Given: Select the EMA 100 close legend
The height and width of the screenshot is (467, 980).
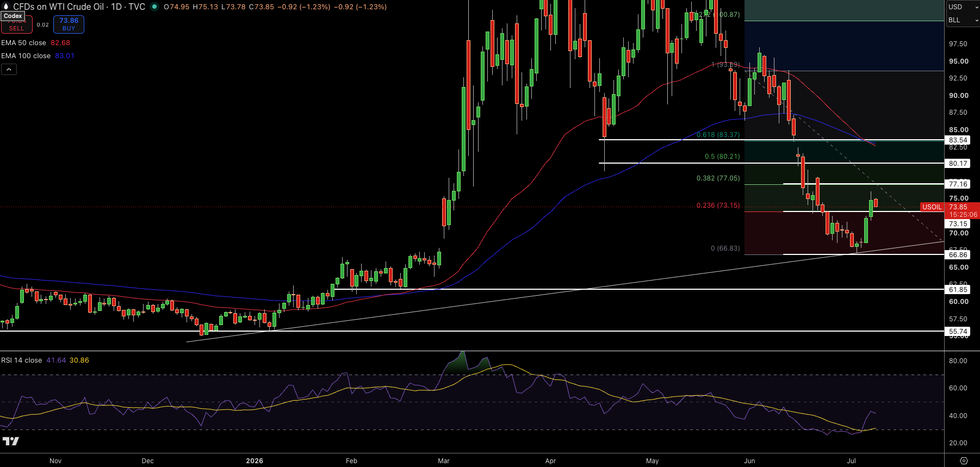Looking at the screenshot, I should point(26,55).
